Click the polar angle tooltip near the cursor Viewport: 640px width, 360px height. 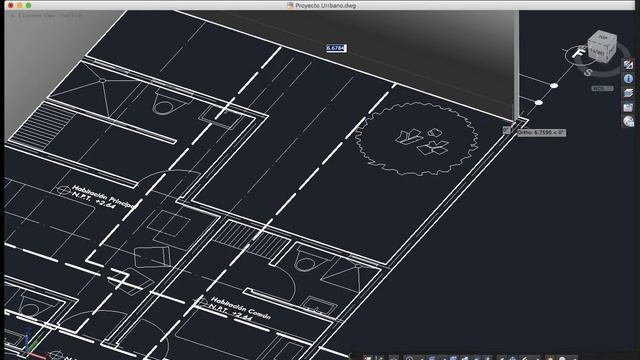[541, 132]
